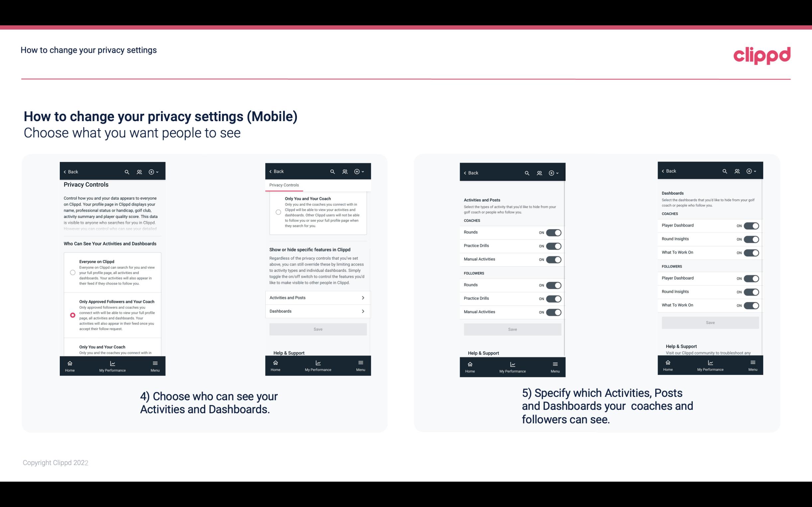Screen dimensions: 812x507
Task: Click the Back arrow icon
Action: click(x=65, y=171)
